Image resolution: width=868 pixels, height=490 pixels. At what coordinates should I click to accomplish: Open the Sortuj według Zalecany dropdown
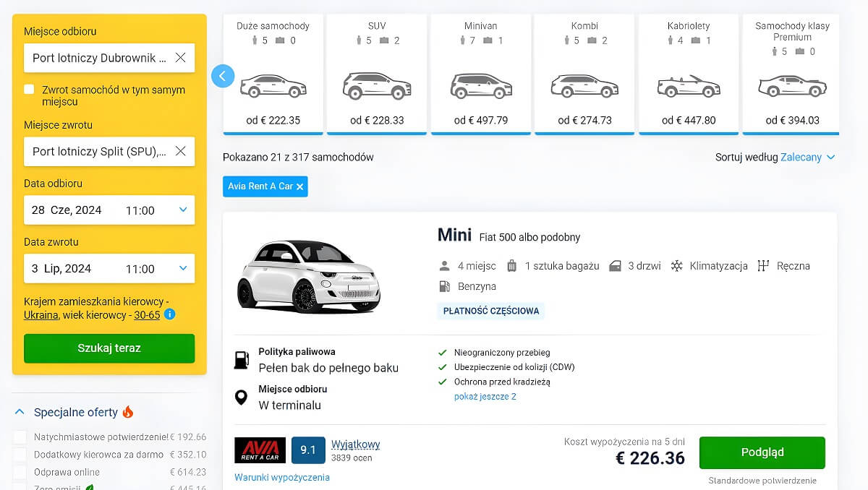coord(807,157)
